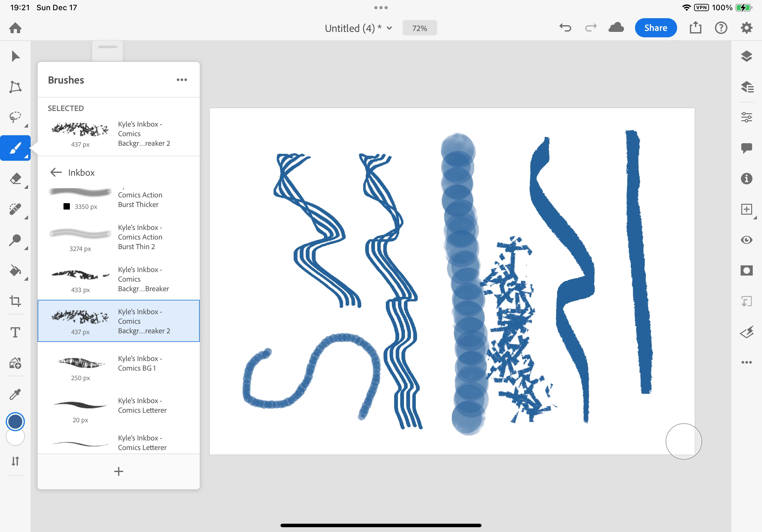Open the blue foreground color swatch
Image resolution: width=762 pixels, height=532 pixels.
[15, 422]
